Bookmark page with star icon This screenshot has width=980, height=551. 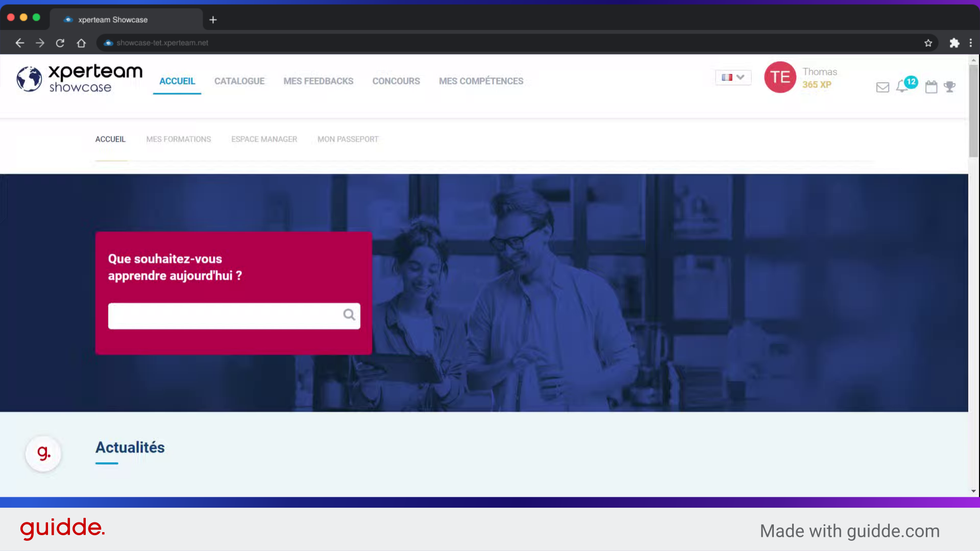pyautogui.click(x=928, y=43)
